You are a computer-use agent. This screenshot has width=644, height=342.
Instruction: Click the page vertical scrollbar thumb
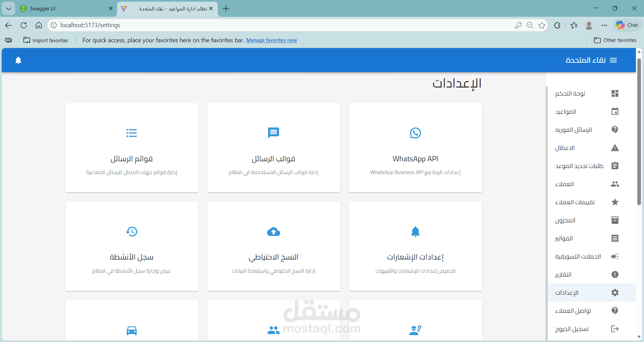tap(639, 132)
